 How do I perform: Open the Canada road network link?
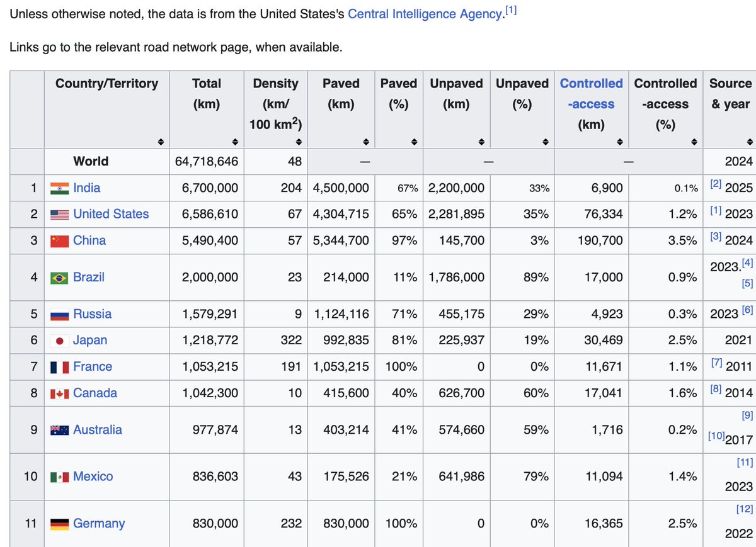95,393
